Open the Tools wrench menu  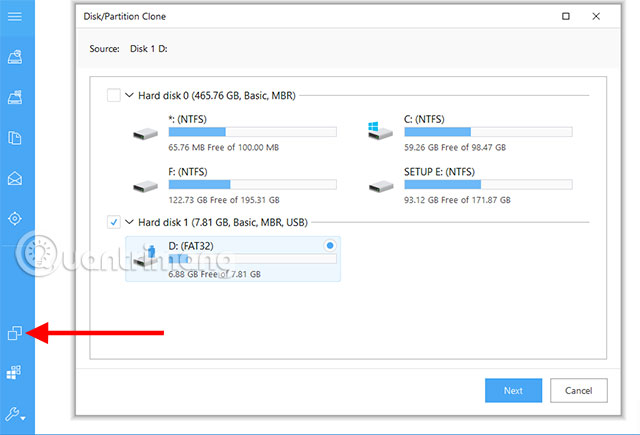[15, 415]
